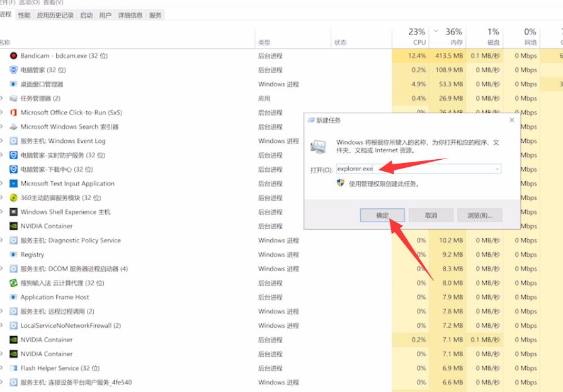Click the 12.4% CPU value for Bandicam
This screenshot has width=563, height=392.
tap(416, 56)
